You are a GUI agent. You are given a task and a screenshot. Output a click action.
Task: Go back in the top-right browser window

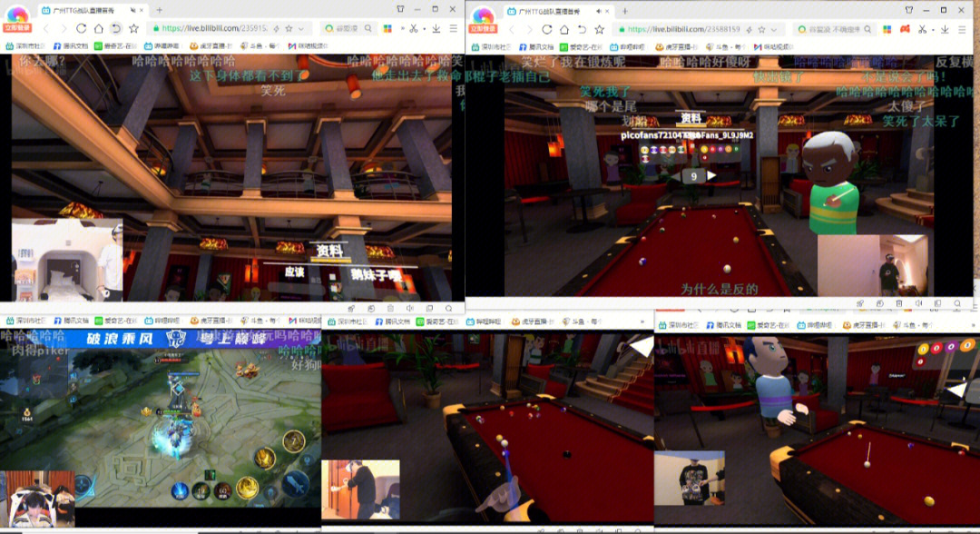(512, 29)
